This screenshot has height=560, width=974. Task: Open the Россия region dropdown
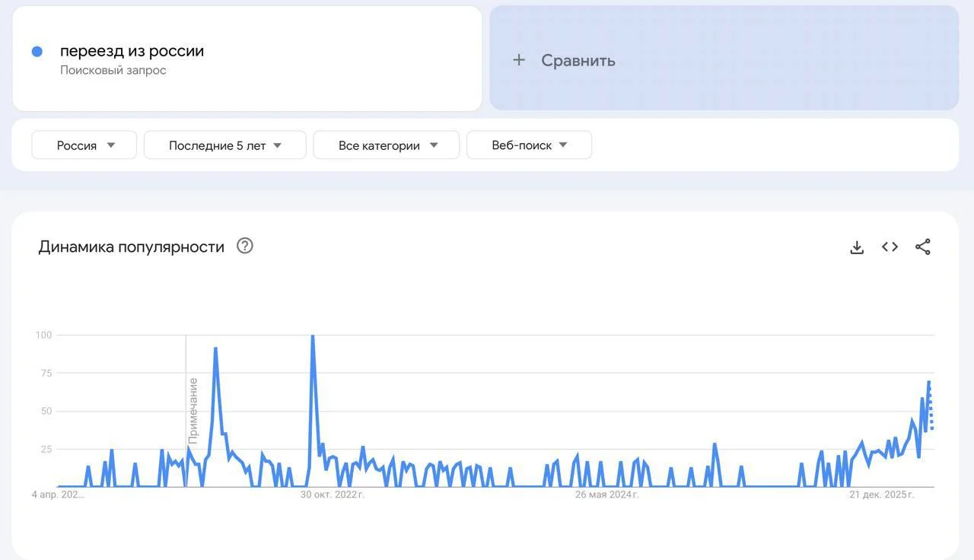pyautogui.click(x=84, y=145)
